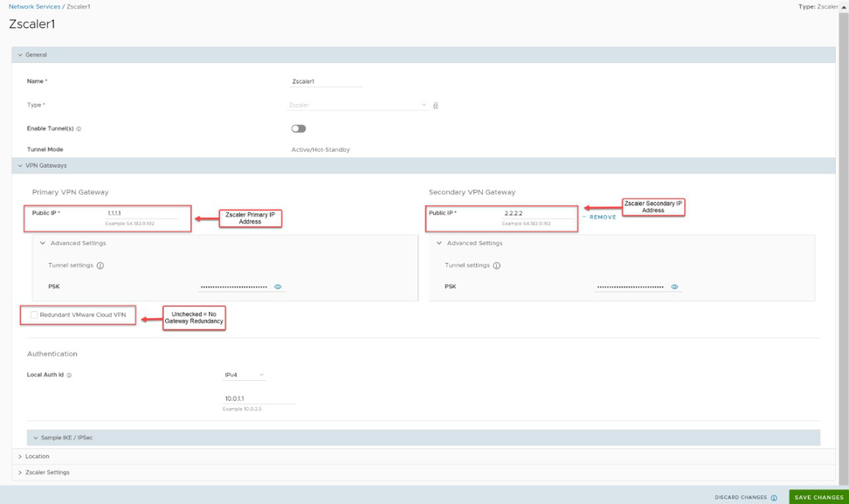
Task: Click info icon beside Discard Changes
Action: [774, 498]
